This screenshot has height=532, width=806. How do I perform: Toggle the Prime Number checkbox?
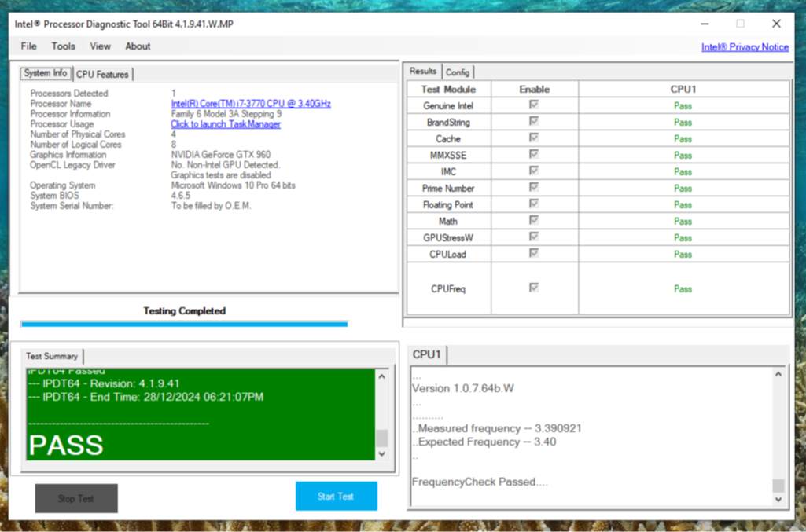(534, 187)
